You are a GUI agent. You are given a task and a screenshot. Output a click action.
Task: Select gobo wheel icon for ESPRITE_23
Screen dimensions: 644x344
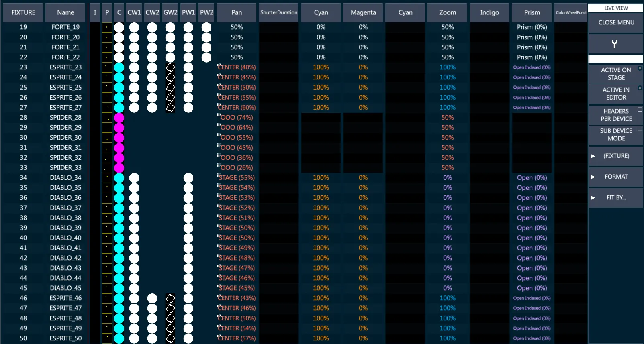(170, 67)
